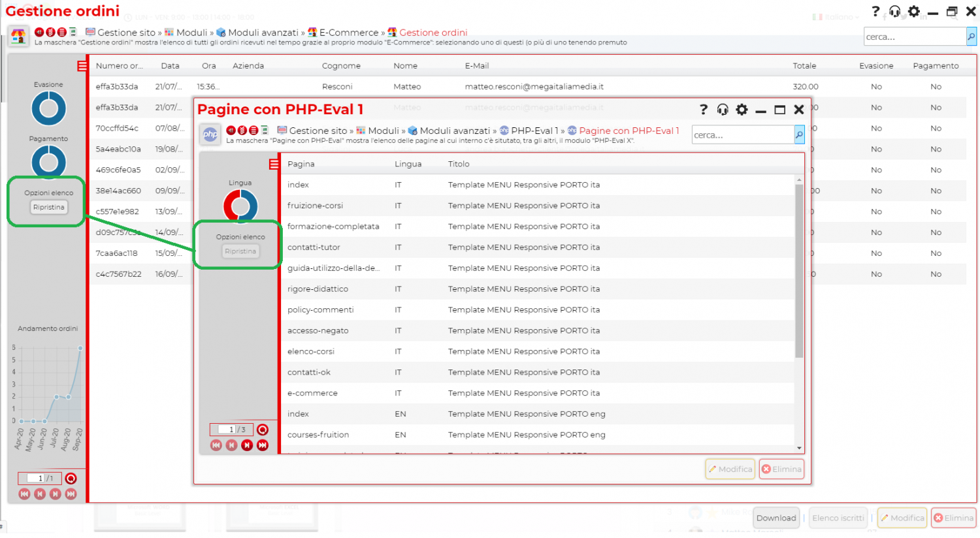Click the Evasione donut chart
The height and width of the screenshot is (538, 980).
pyautogui.click(x=49, y=108)
